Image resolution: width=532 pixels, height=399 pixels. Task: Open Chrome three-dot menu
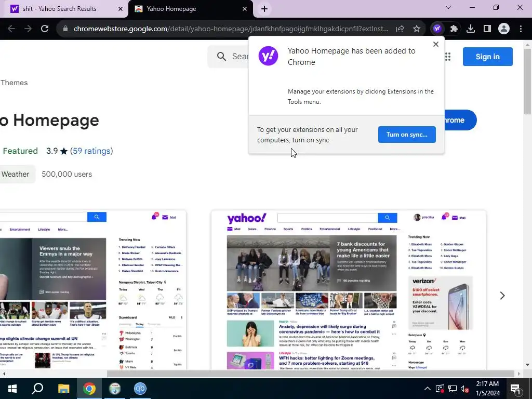pyautogui.click(x=521, y=29)
